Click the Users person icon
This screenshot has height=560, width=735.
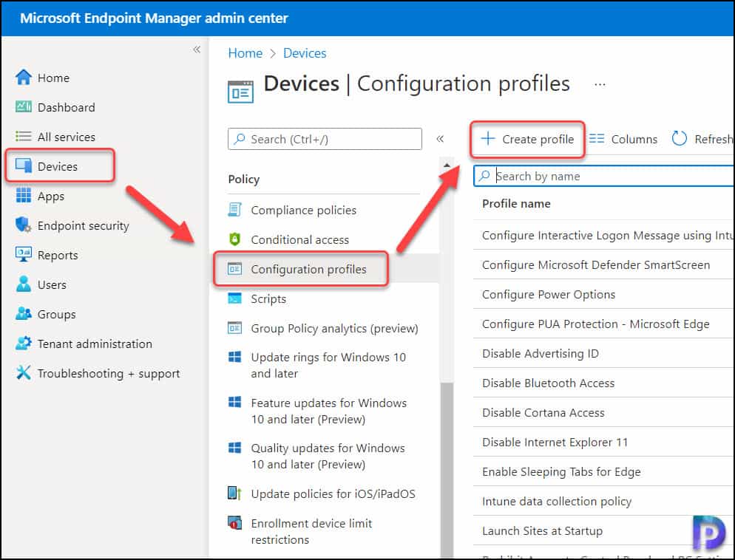[x=24, y=284]
